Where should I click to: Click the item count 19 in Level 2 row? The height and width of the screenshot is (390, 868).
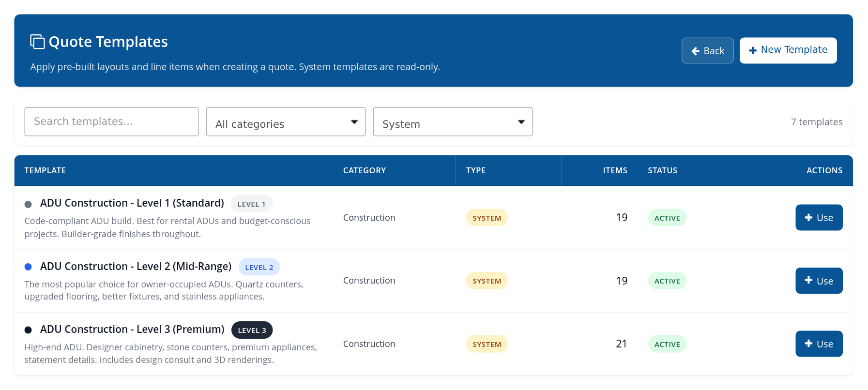622,281
